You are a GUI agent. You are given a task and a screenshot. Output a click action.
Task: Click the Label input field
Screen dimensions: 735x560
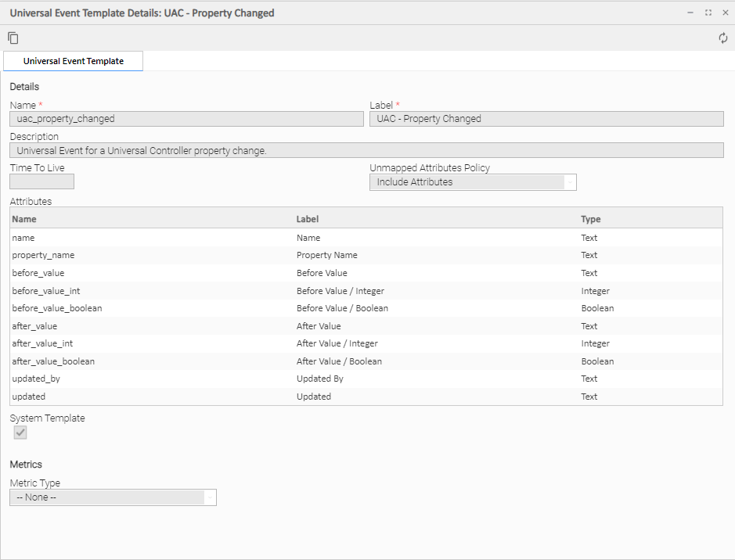(x=546, y=119)
